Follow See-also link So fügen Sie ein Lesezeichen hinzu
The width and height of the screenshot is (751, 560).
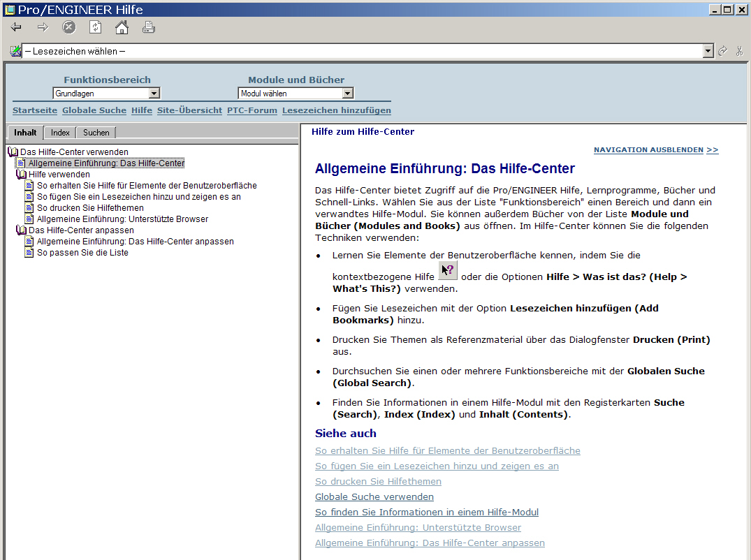pyautogui.click(x=437, y=466)
